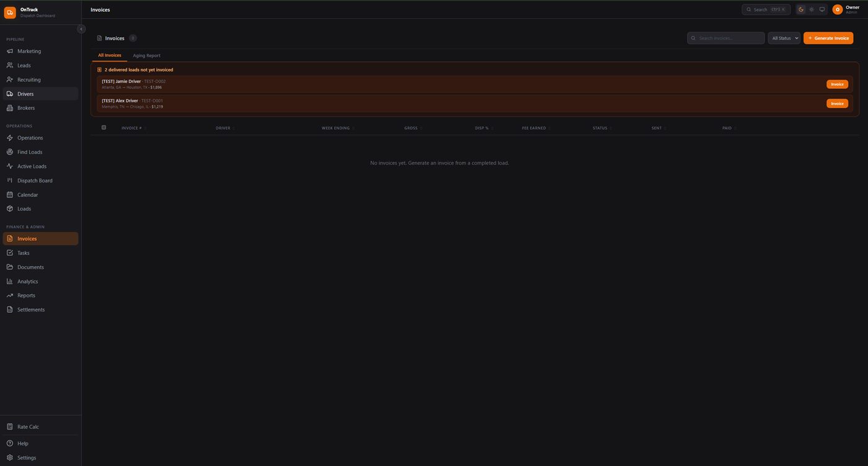Viewport: 868px width, 466px height.
Task: Click the Brokers building icon
Action: pos(10,108)
